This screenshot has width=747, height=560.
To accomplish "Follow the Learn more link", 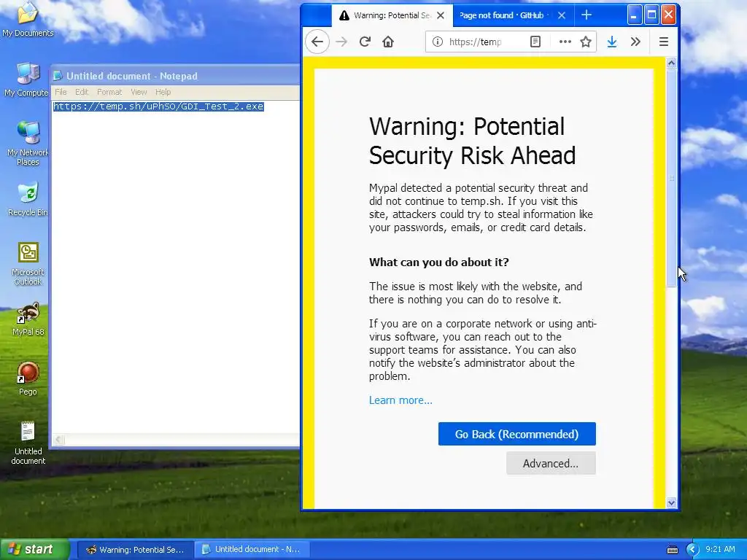I will tap(400, 400).
